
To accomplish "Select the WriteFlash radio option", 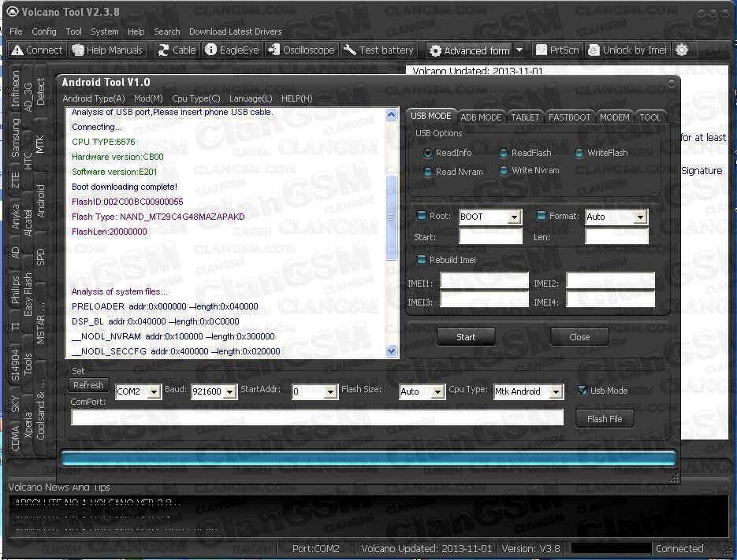I will (x=579, y=153).
